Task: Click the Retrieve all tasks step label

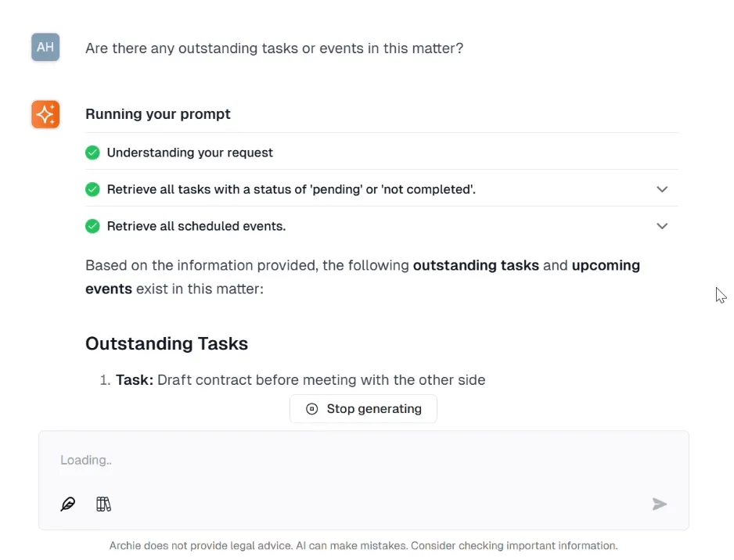Action: tap(291, 189)
